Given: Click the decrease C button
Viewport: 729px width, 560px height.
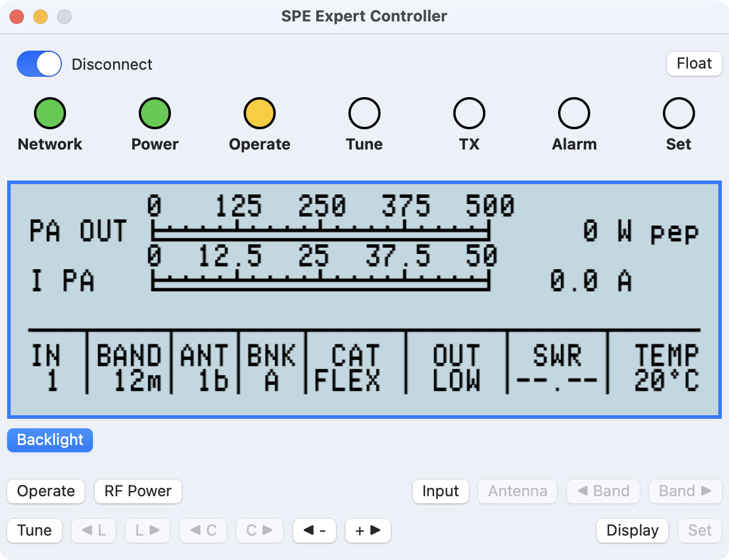Looking at the screenshot, I should pos(202,531).
